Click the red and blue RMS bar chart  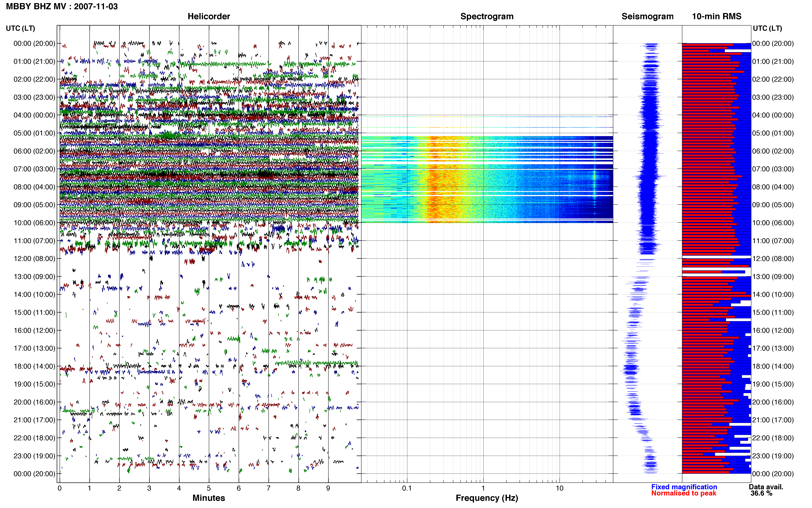[x=716, y=258]
